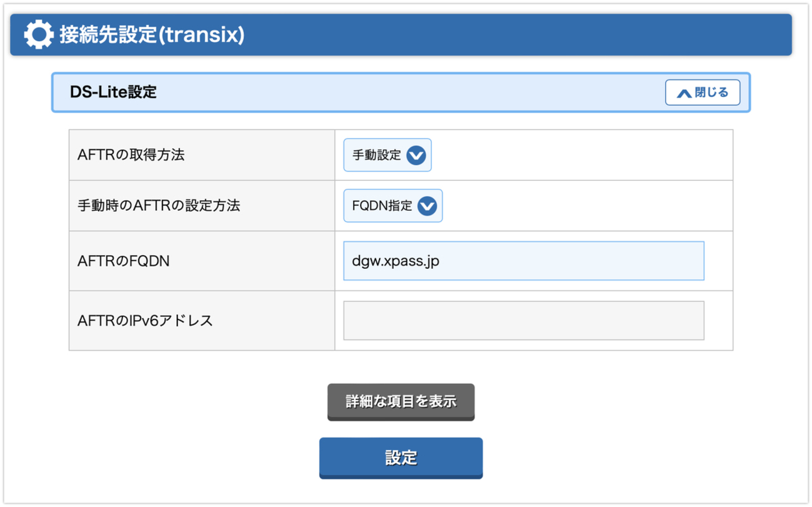
Task: Open the FQDN指定 setting method dropdown
Action: (x=393, y=206)
